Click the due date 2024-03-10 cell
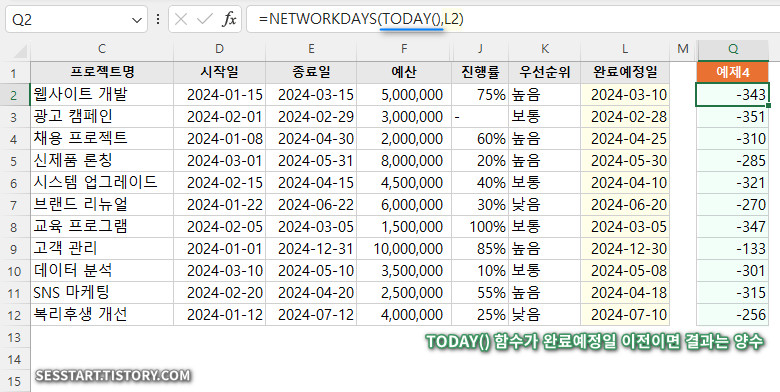Viewport: 780px width, 392px height. point(625,95)
